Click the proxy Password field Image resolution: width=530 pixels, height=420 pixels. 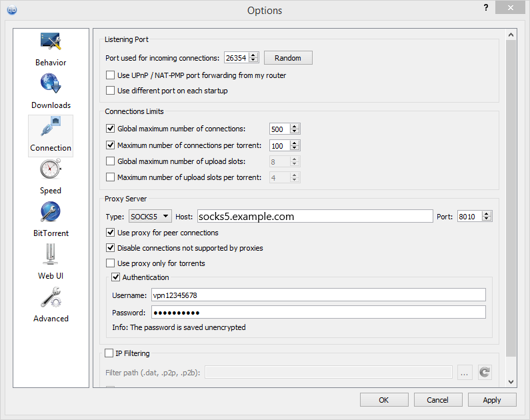pyautogui.click(x=319, y=312)
